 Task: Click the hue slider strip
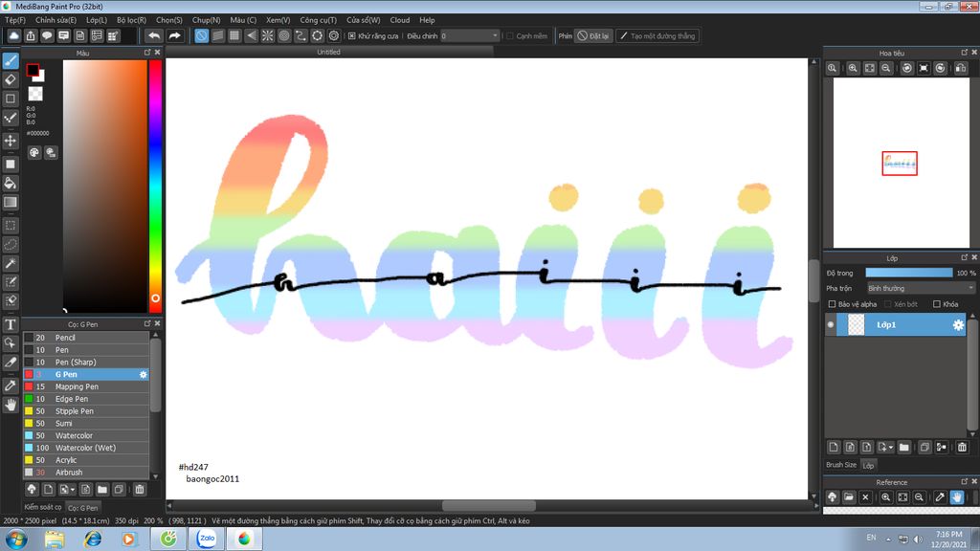(155, 186)
